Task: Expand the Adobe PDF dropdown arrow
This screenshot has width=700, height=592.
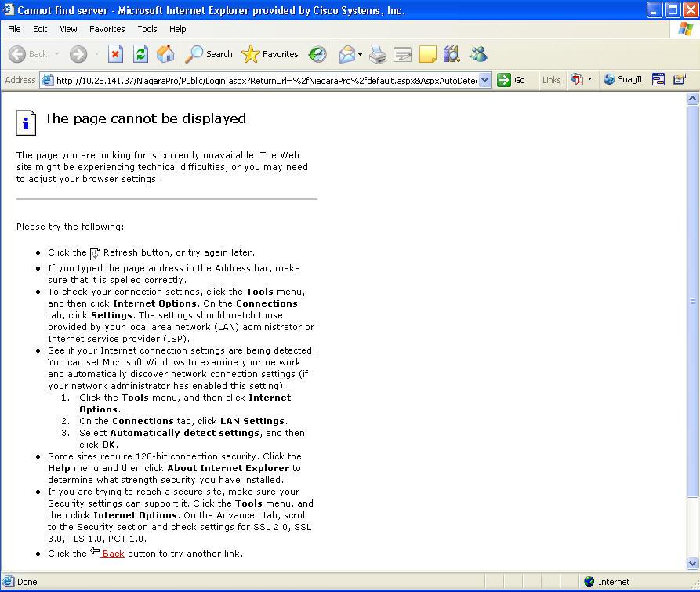Action: pyautogui.click(x=589, y=79)
